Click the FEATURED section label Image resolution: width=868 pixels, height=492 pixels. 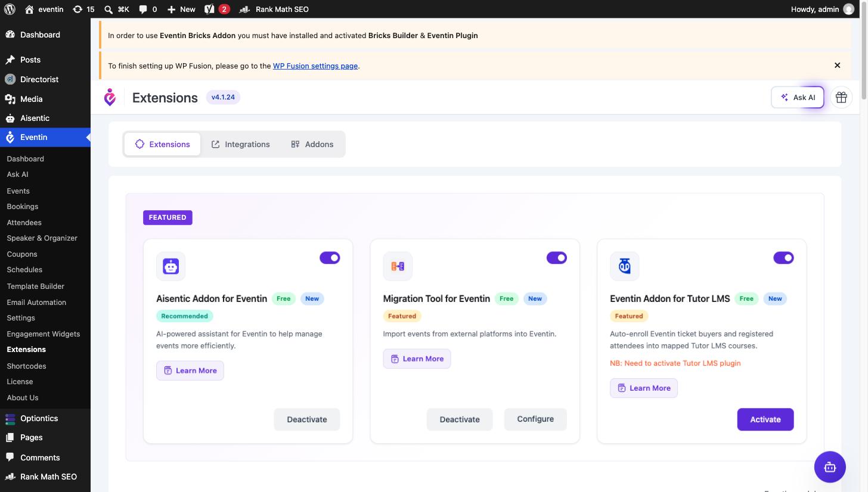(x=168, y=217)
